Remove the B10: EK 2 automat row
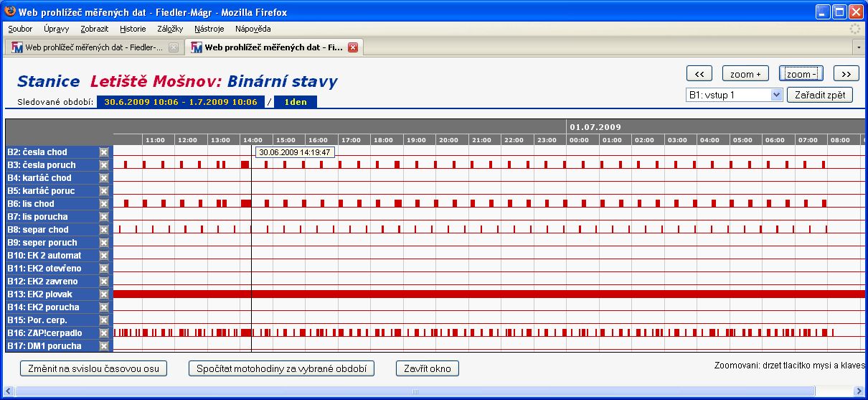Screen dimensions: 868x400 tap(104, 256)
